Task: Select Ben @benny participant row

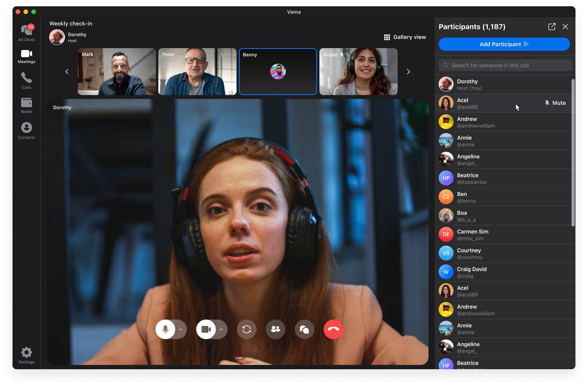Action: pyautogui.click(x=505, y=197)
